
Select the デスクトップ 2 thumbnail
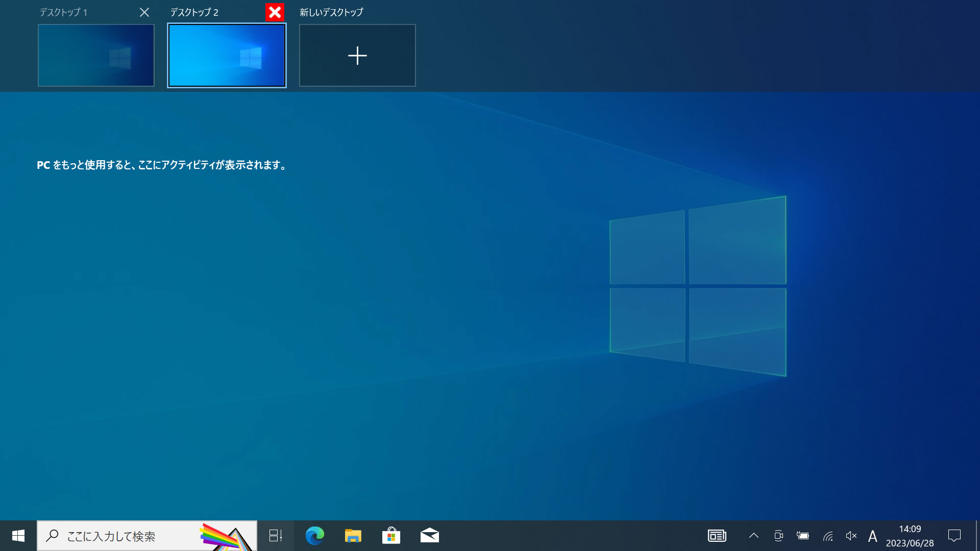coord(227,55)
